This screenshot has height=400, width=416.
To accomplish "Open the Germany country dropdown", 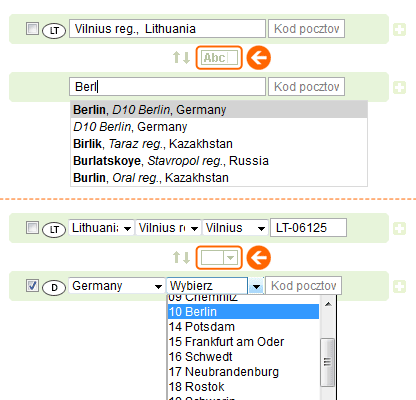I will pos(116,286).
